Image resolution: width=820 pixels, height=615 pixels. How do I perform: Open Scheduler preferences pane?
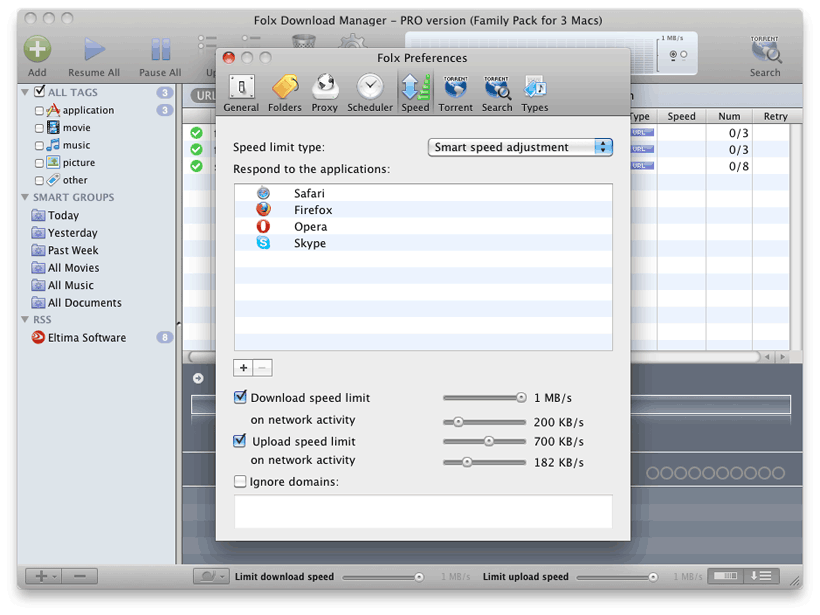[x=370, y=93]
